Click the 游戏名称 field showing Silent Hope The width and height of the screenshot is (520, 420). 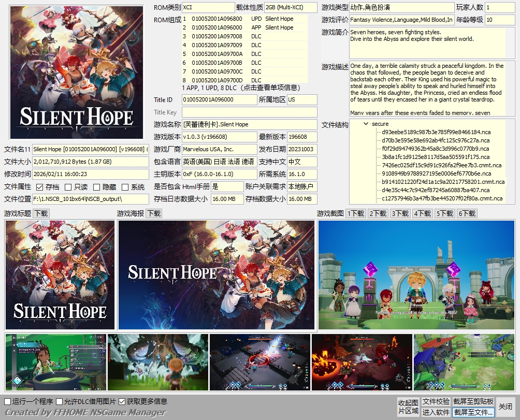pos(249,125)
